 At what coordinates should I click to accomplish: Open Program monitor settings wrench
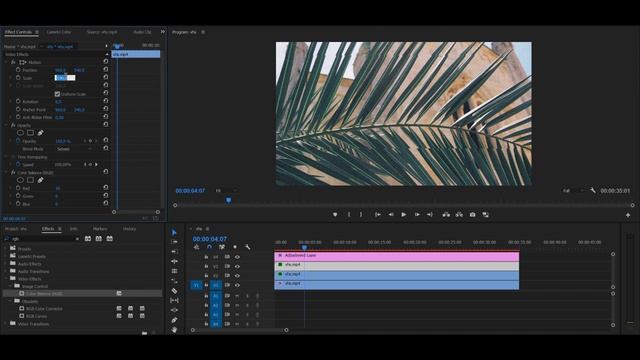pyautogui.click(x=593, y=190)
